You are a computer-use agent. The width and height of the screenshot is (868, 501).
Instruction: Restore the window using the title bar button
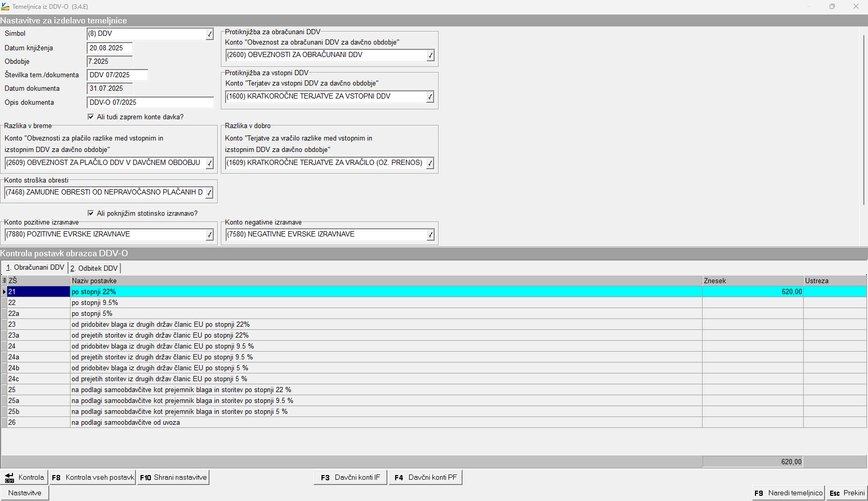tap(832, 7)
